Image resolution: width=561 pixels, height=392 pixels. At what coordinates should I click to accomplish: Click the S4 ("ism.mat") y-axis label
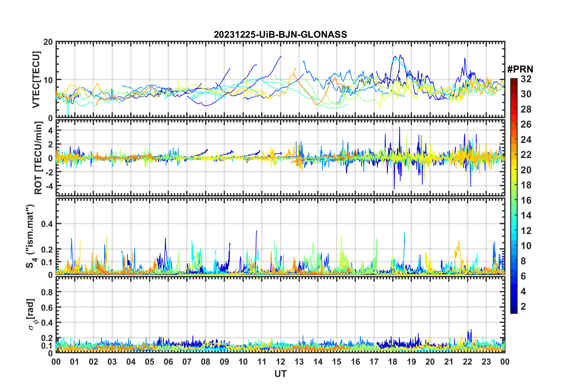pos(31,236)
